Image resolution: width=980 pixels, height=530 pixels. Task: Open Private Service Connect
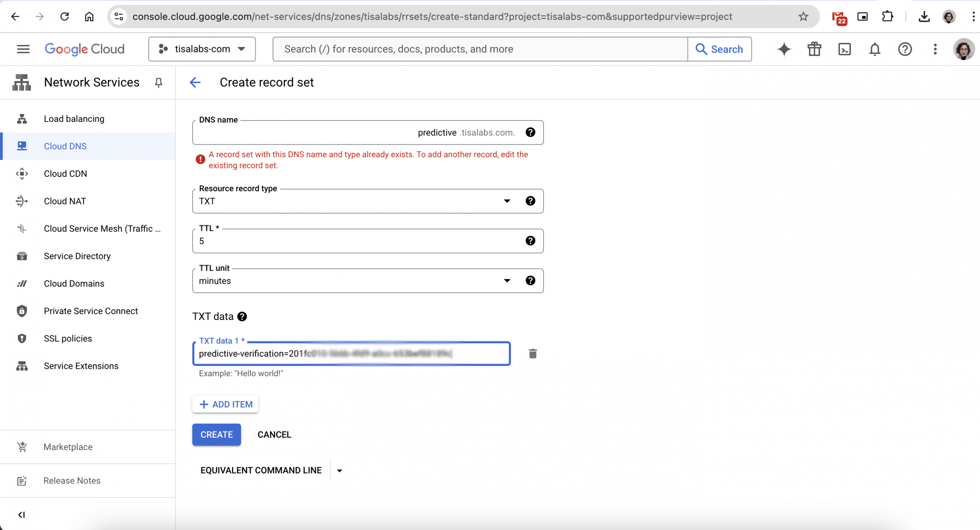(x=88, y=311)
